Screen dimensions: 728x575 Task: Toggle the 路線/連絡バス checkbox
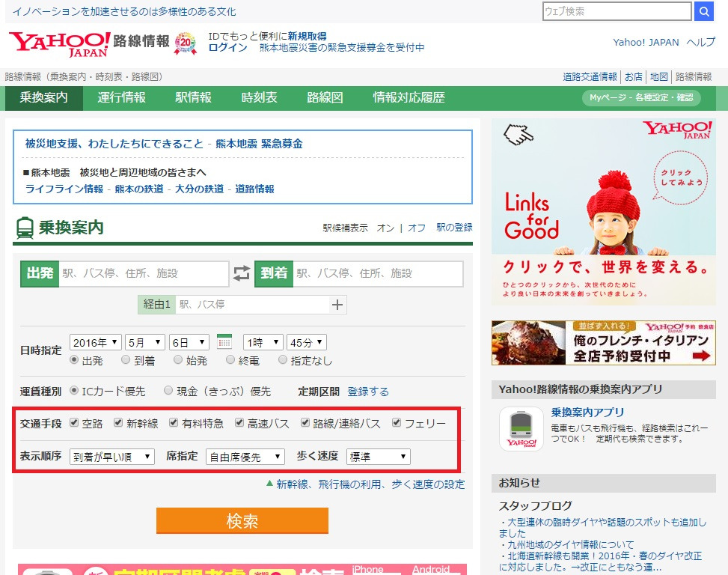pos(305,422)
